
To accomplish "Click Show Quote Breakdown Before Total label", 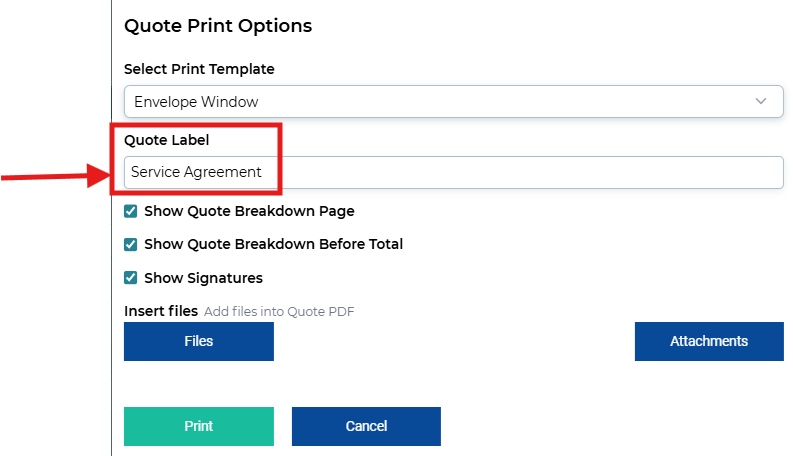I will click(x=274, y=244).
